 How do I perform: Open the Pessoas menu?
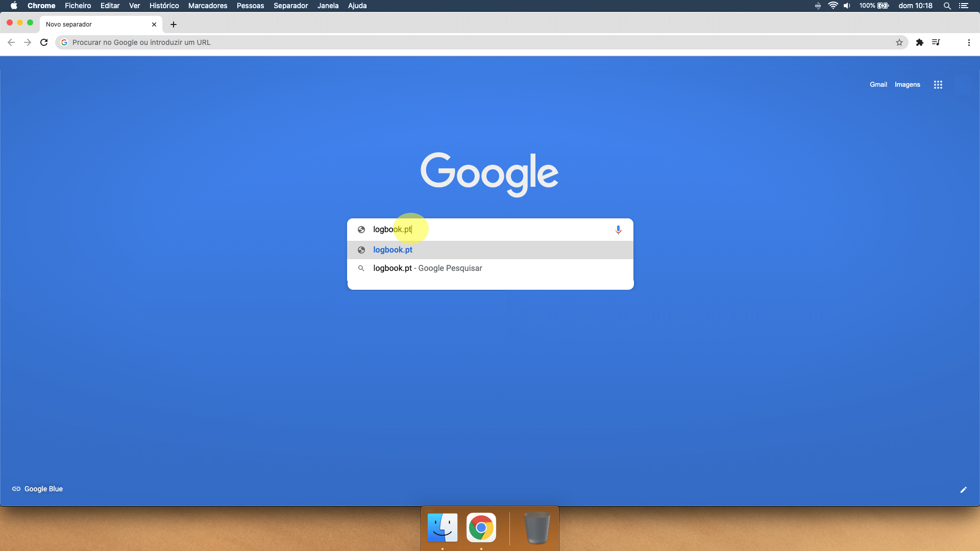(250, 6)
